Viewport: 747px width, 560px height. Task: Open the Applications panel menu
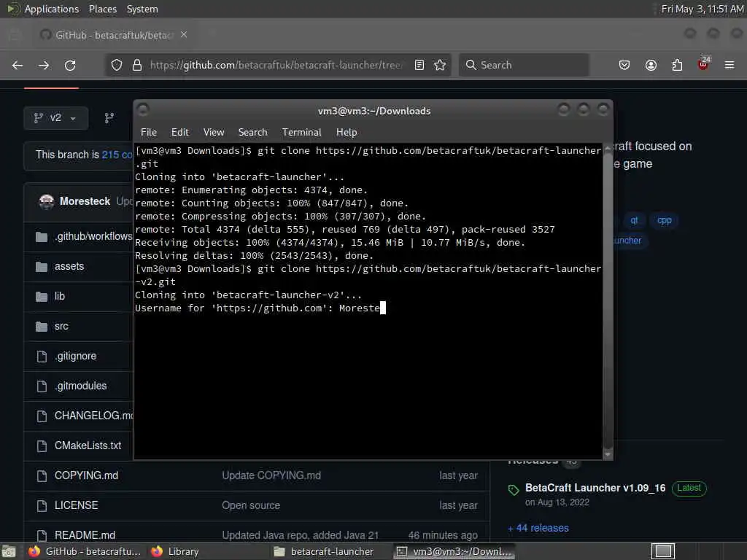pyautogui.click(x=52, y=9)
